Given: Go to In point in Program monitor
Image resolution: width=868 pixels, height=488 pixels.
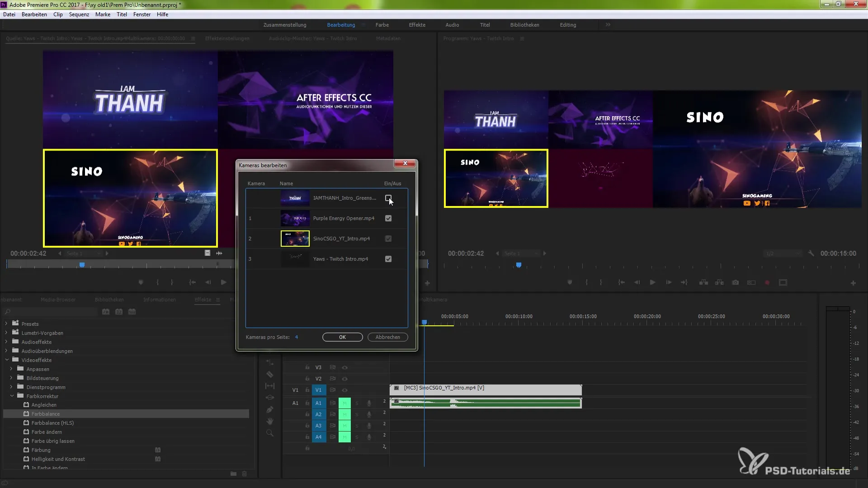Looking at the screenshot, I should click(x=621, y=282).
